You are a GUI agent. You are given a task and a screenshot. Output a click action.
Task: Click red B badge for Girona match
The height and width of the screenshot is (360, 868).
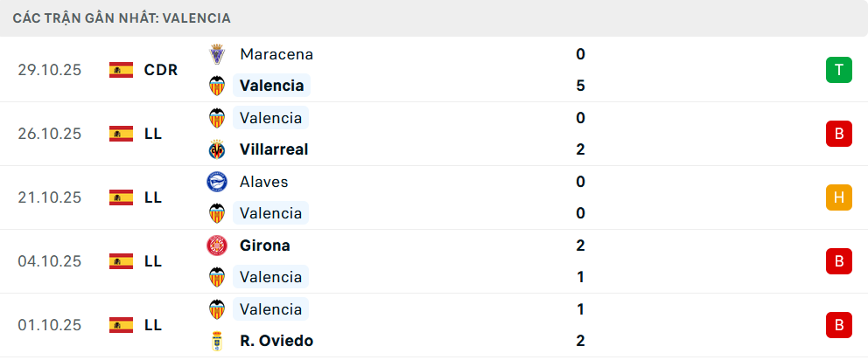(x=838, y=261)
